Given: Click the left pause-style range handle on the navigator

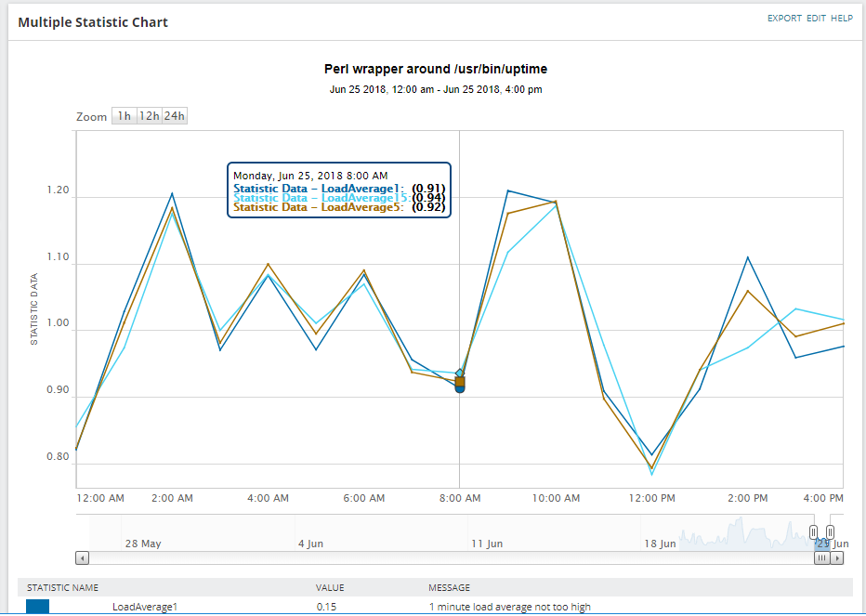Looking at the screenshot, I should tap(811, 531).
